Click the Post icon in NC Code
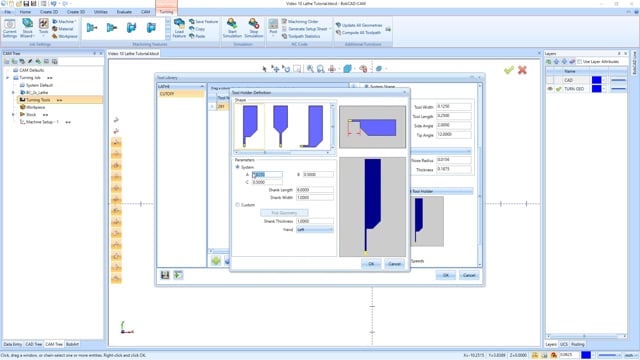 coord(273,26)
